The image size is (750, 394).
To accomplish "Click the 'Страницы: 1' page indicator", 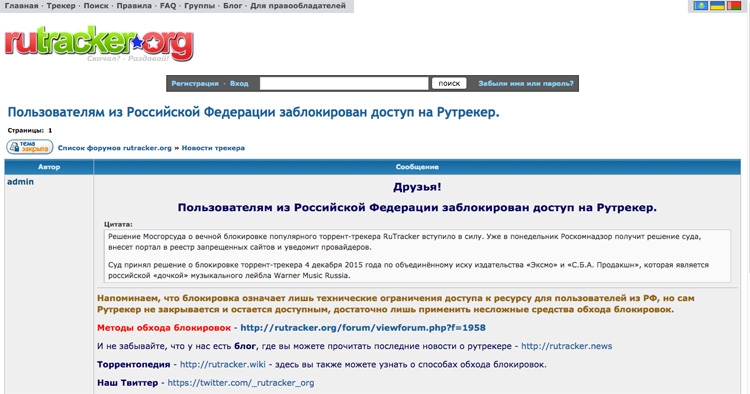I will point(30,130).
